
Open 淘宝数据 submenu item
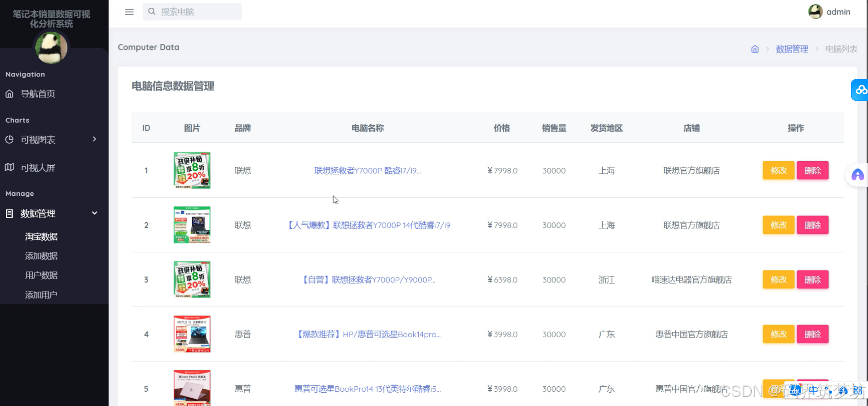[x=41, y=237]
